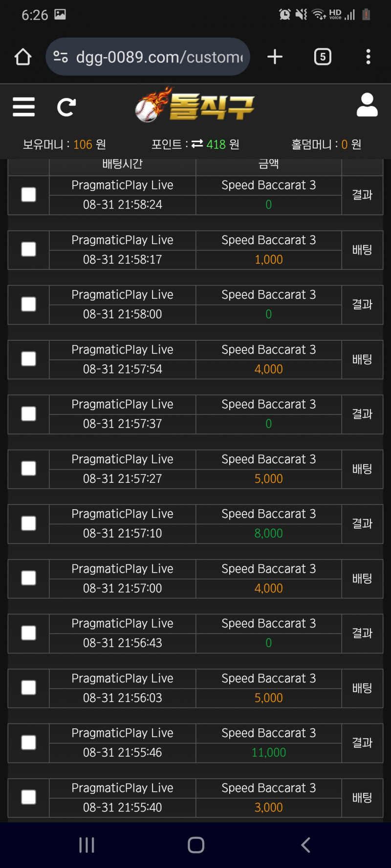Tap 배팅 for the 21:58:17 row
391x868 pixels.
[x=362, y=250]
